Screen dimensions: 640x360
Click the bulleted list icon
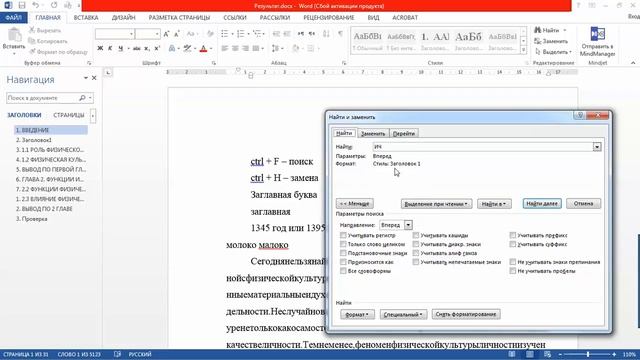coord(224,34)
